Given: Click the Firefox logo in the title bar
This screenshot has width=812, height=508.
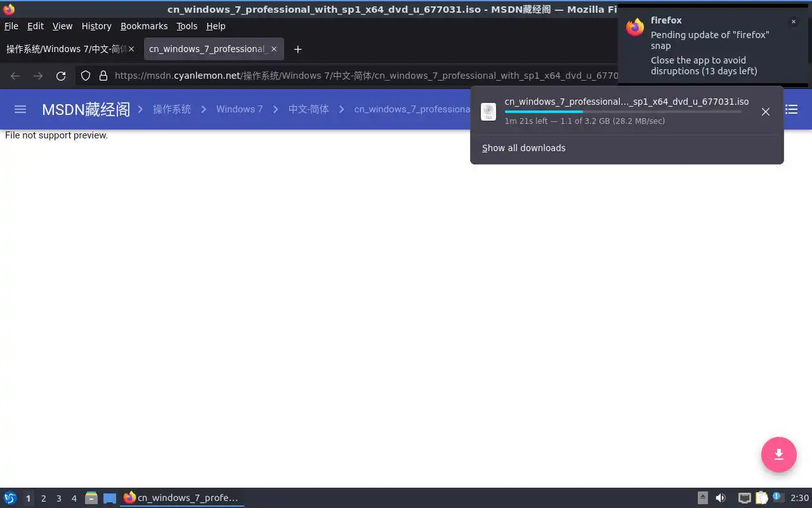Looking at the screenshot, I should [x=9, y=9].
